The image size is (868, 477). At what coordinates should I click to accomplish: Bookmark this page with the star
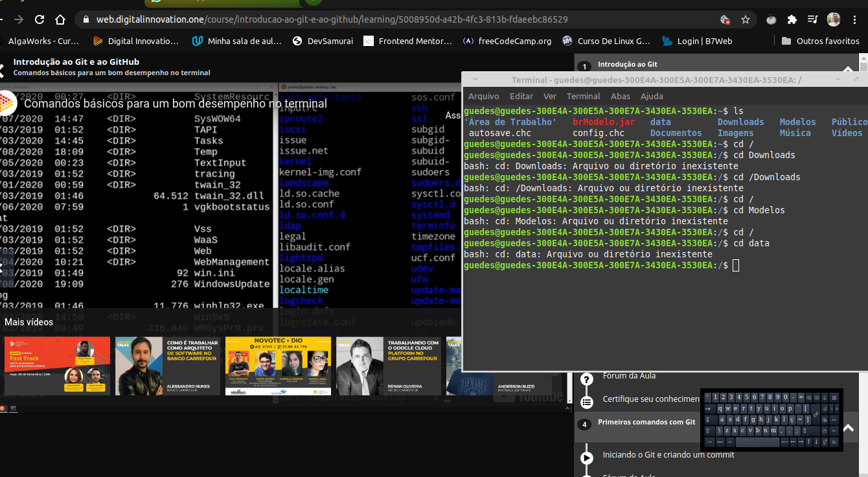pos(746,19)
